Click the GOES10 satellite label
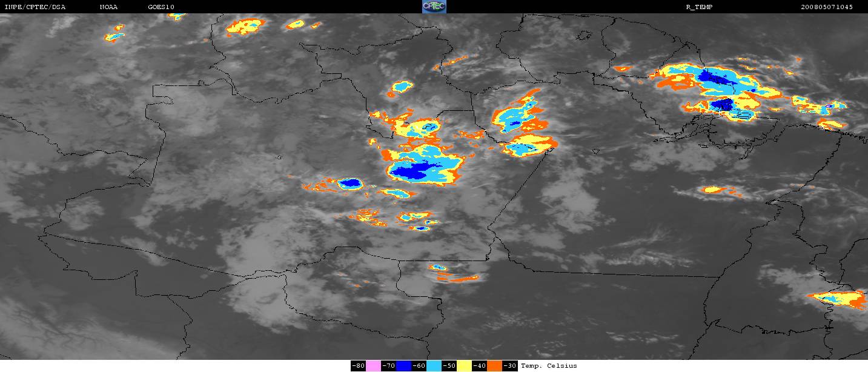868x372 pixels. coord(161,7)
